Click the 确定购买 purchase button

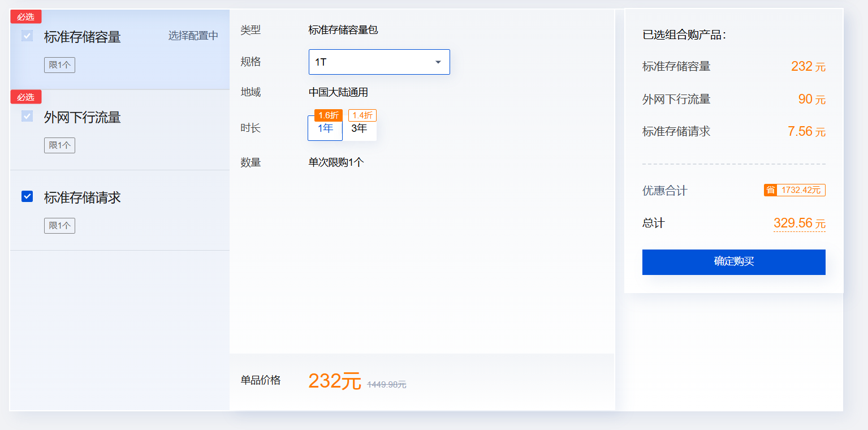[733, 262]
